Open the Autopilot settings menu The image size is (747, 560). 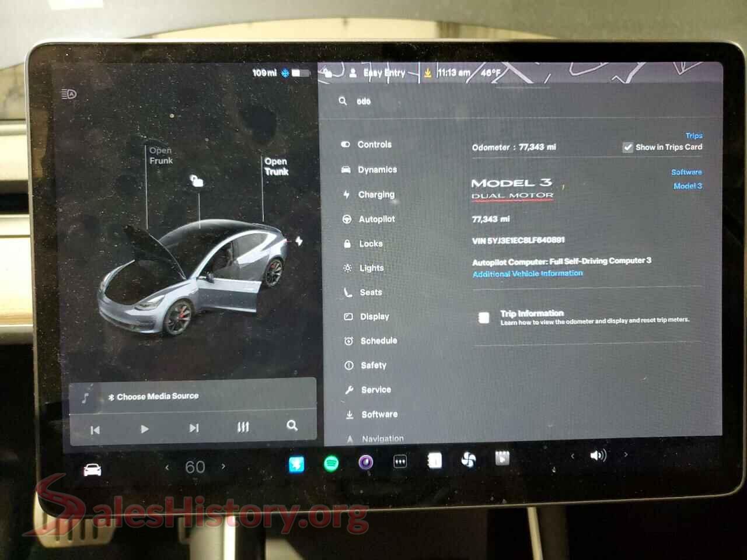(369, 219)
